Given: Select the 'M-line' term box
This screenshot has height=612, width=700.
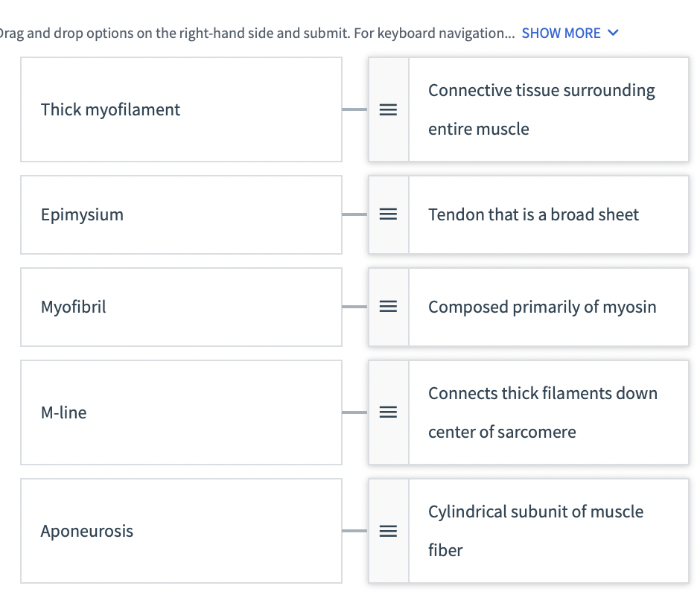Looking at the screenshot, I should tap(181, 412).
